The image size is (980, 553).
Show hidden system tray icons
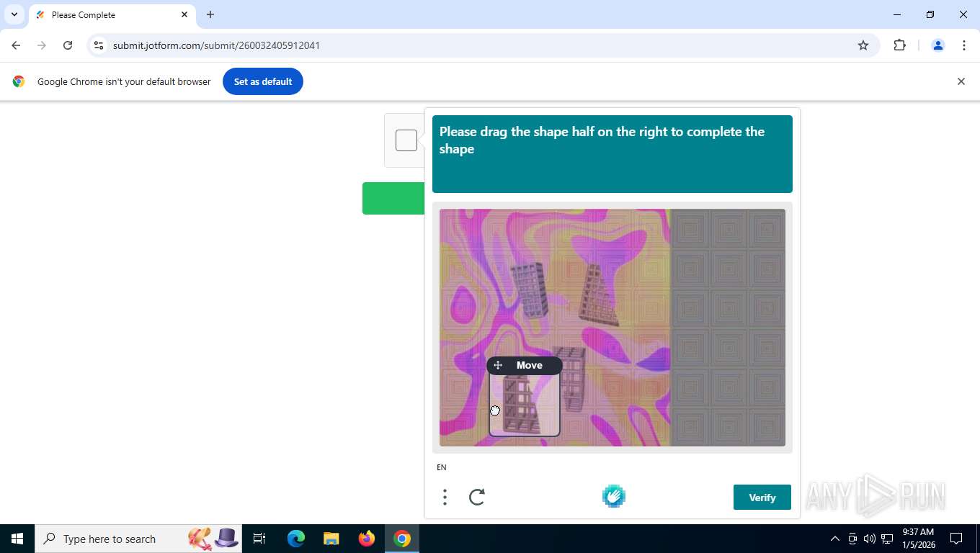click(x=835, y=539)
